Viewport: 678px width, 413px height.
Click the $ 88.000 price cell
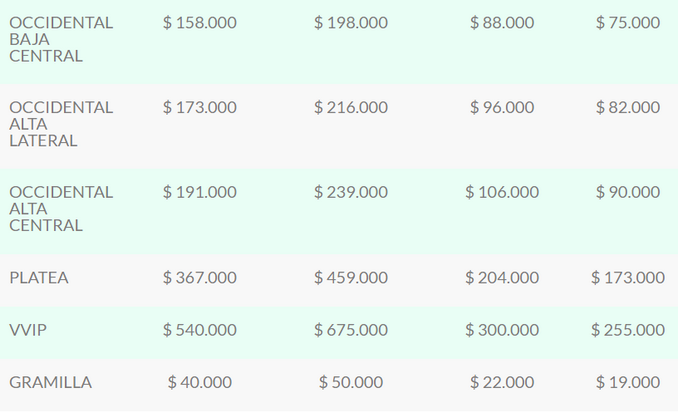[502, 22]
